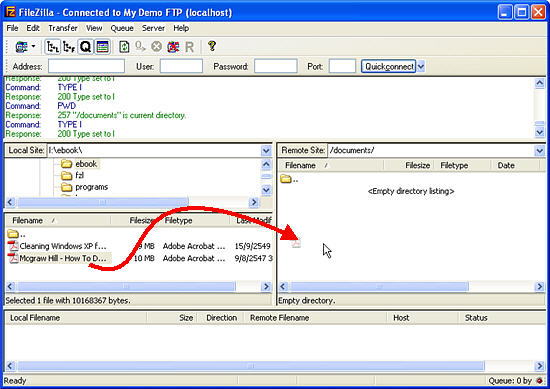Click the process queue toolbar icon
Screen dimensions: 550x389
click(140, 46)
